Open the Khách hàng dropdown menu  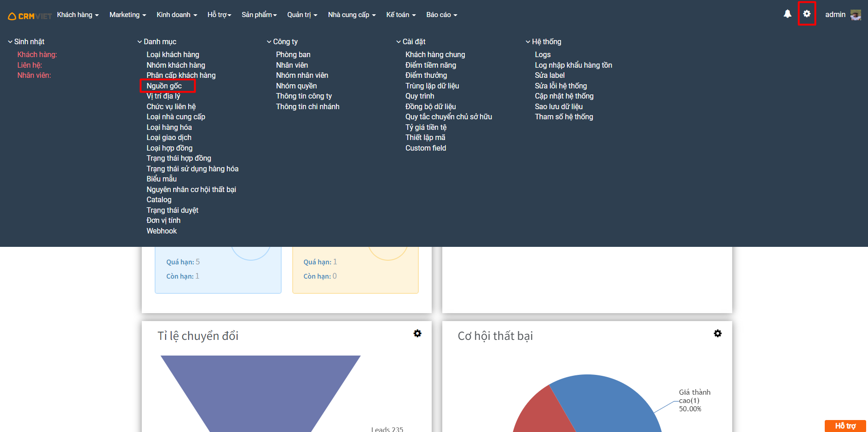click(x=78, y=15)
